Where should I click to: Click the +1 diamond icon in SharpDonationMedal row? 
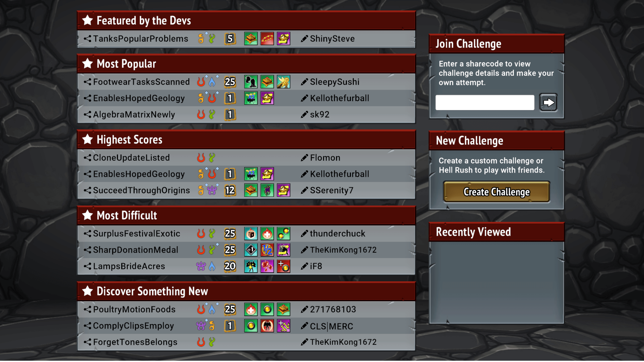click(x=251, y=250)
